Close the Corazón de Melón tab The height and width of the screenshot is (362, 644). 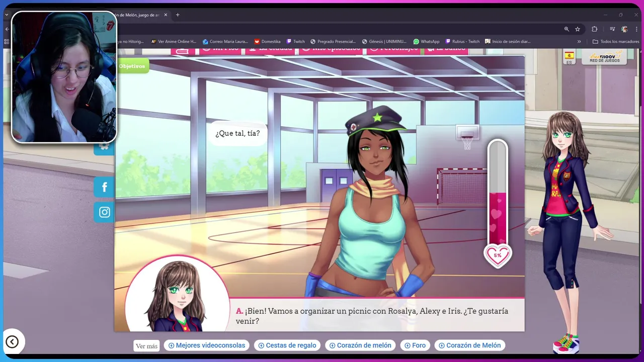pos(166,15)
